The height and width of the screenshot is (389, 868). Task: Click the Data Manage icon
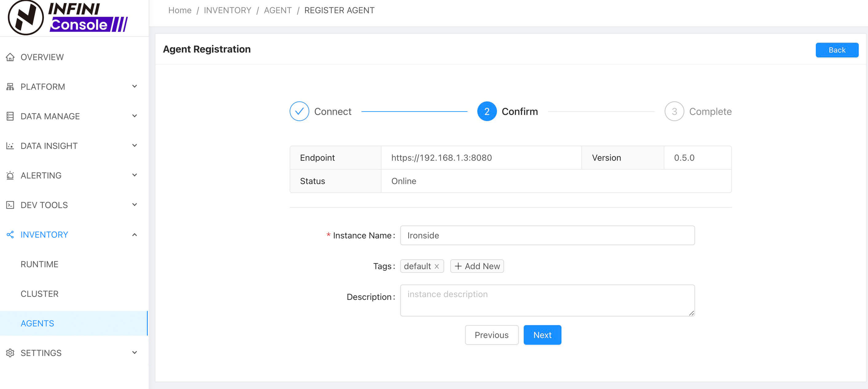click(10, 116)
